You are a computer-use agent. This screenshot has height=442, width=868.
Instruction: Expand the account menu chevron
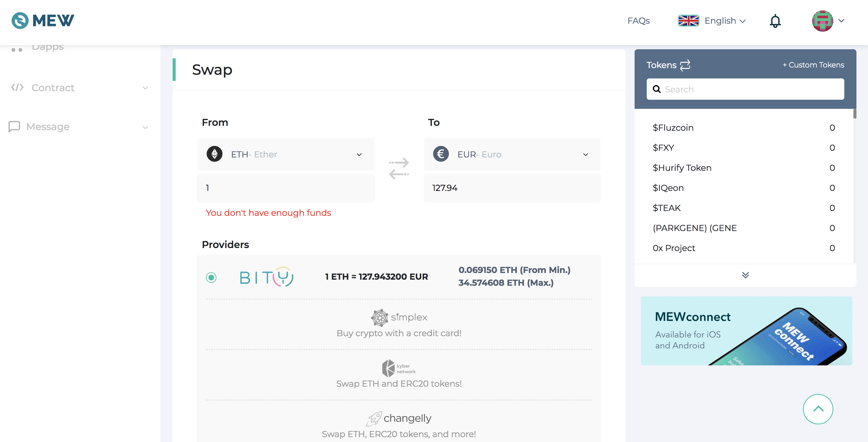841,21
